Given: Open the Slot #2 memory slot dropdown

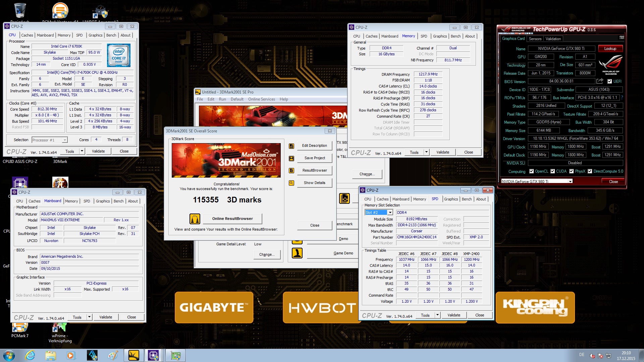Looking at the screenshot, I should pos(390,213).
